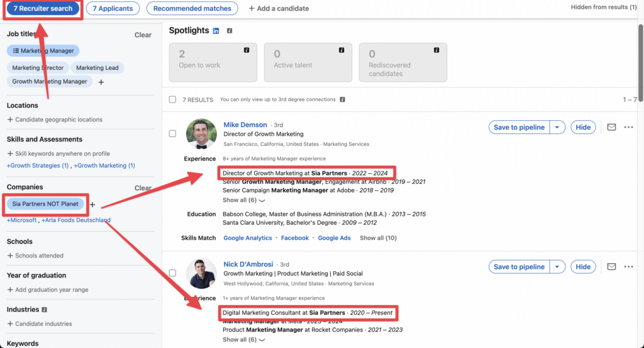Click the LinkedIn icon beside Spotlights
644x348 pixels.
(216, 31)
